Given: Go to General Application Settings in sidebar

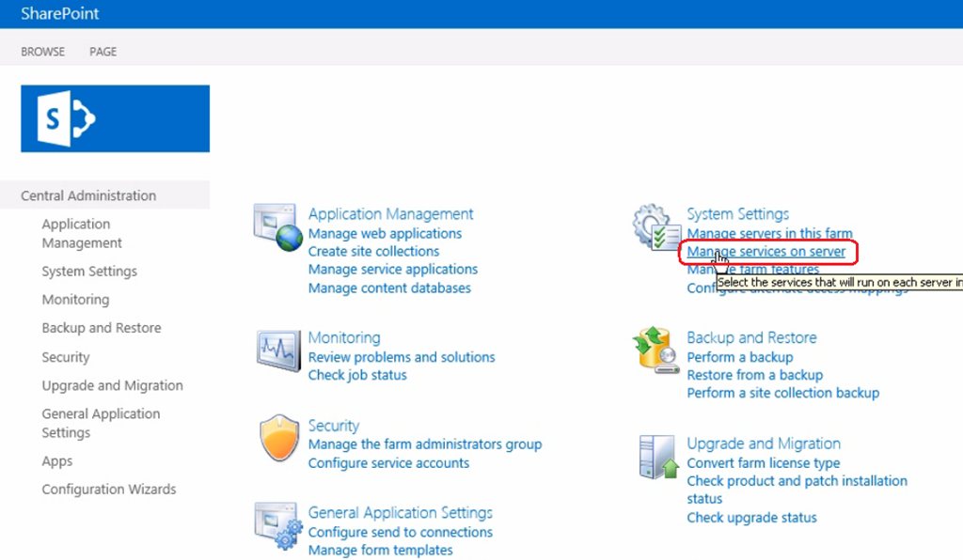Looking at the screenshot, I should (x=101, y=423).
